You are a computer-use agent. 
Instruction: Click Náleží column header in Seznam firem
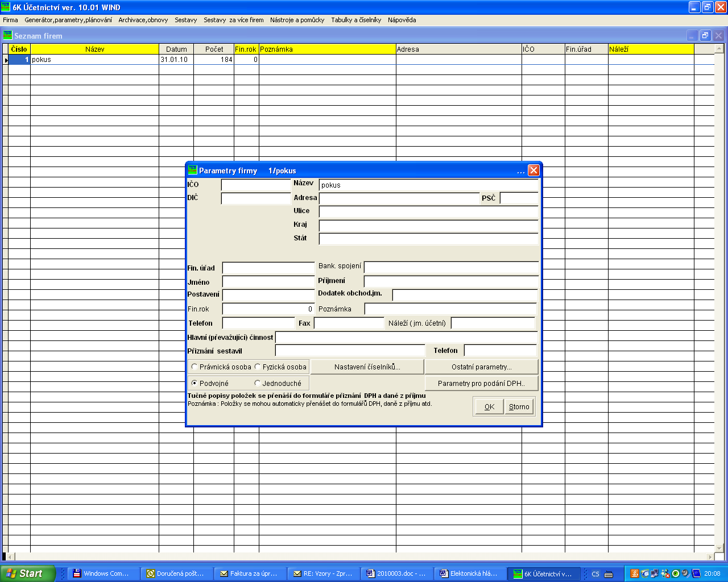coord(651,49)
